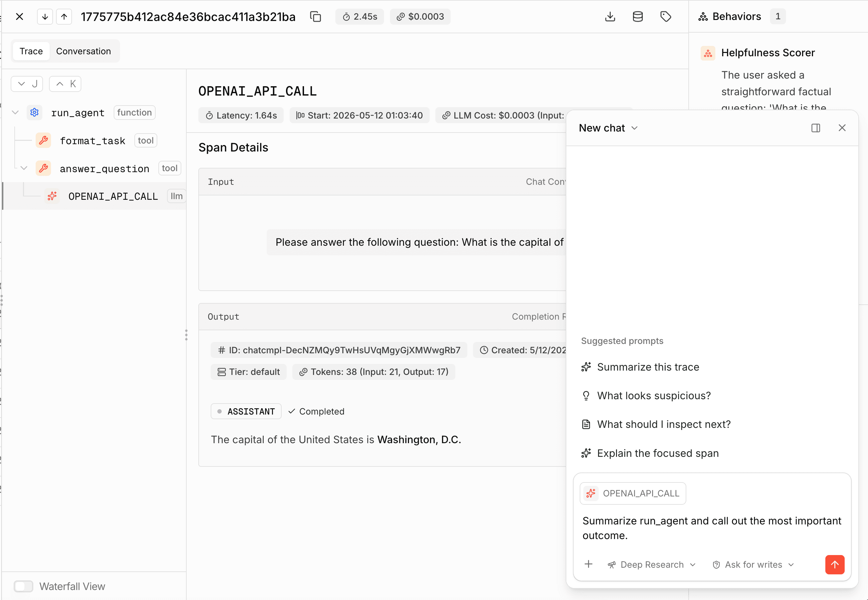Enable the Waterfall View toggle
This screenshot has height=600, width=868.
point(23,586)
